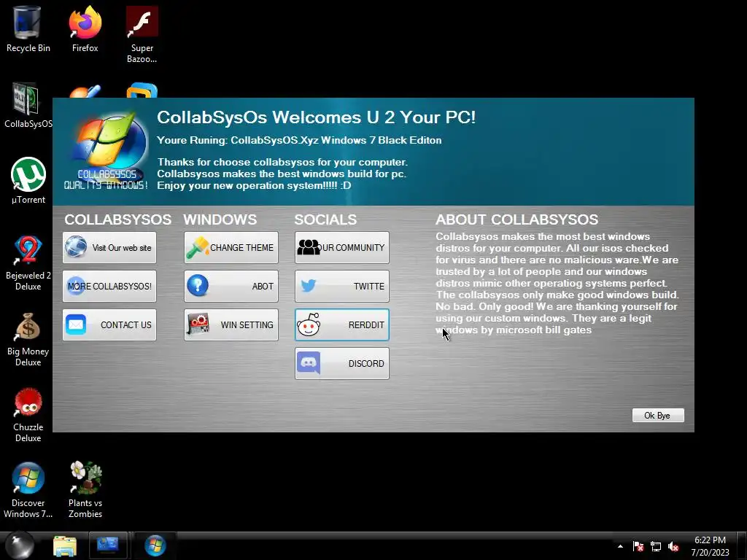Click the RERDDIT button
The image size is (747, 560).
click(x=342, y=324)
